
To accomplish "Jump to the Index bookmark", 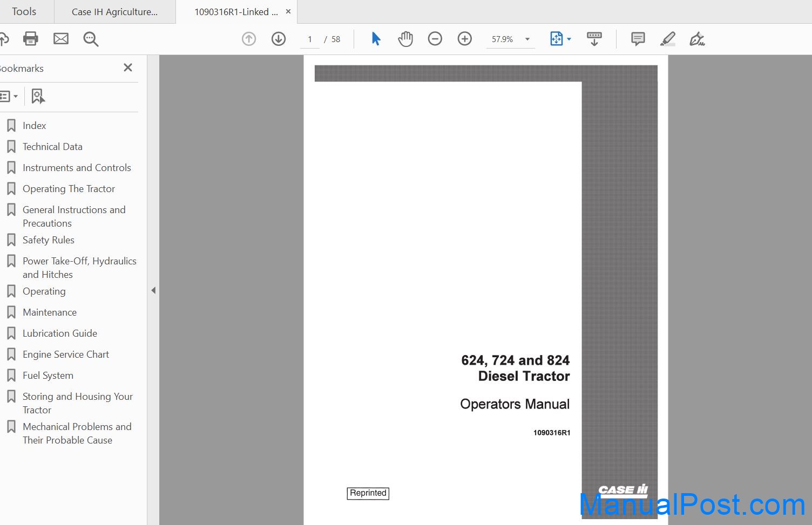I will coord(34,126).
